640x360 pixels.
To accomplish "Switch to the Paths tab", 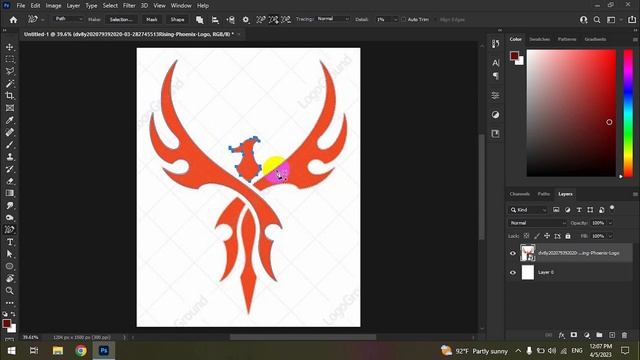I will click(544, 194).
